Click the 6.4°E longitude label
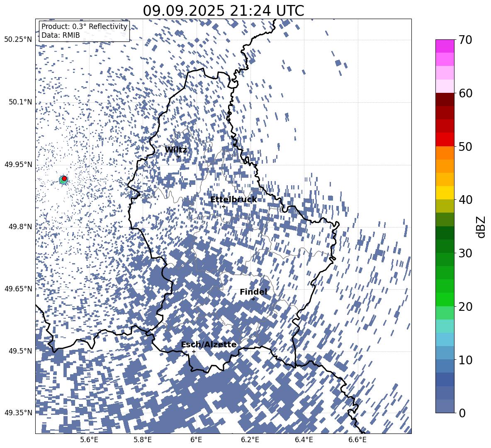The image size is (491, 448). 304,440
